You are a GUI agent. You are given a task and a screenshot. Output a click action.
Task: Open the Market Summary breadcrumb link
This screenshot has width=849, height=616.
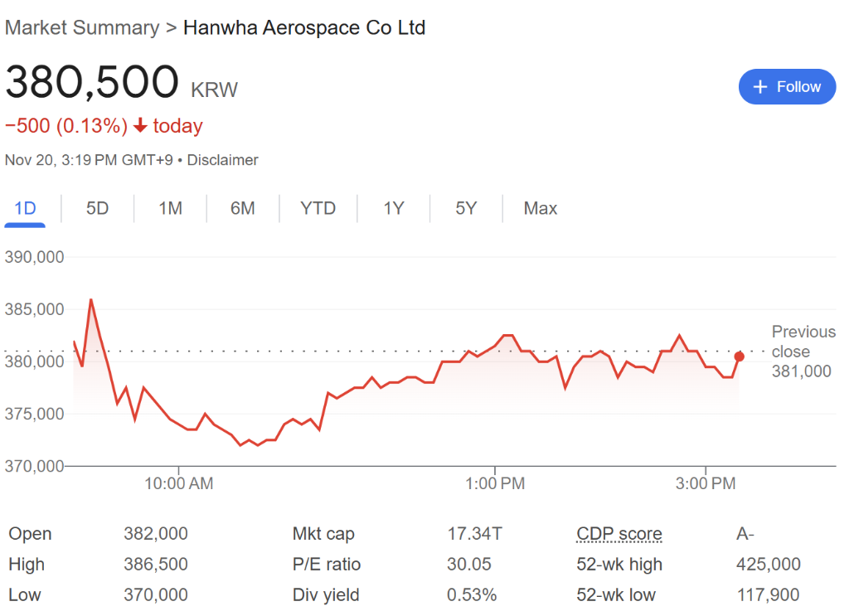[x=81, y=27]
